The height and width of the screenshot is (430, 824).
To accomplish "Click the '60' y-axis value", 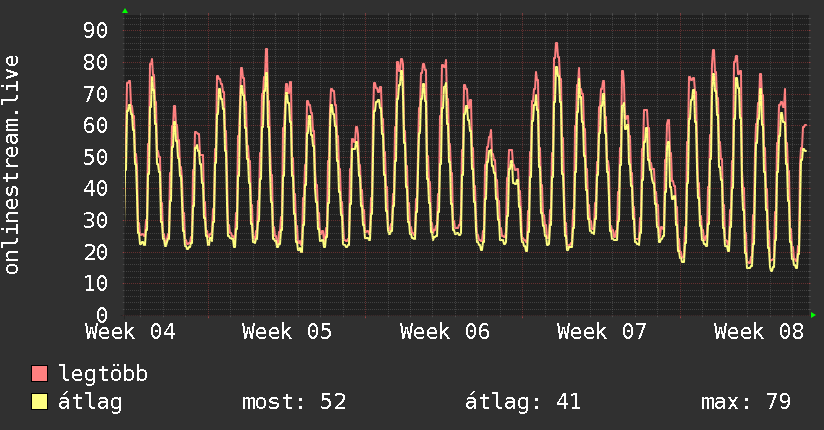I will [96, 125].
